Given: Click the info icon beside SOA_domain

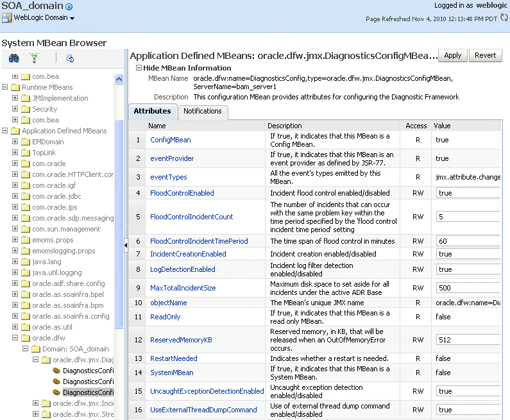Looking at the screenshot, I should (69, 6).
